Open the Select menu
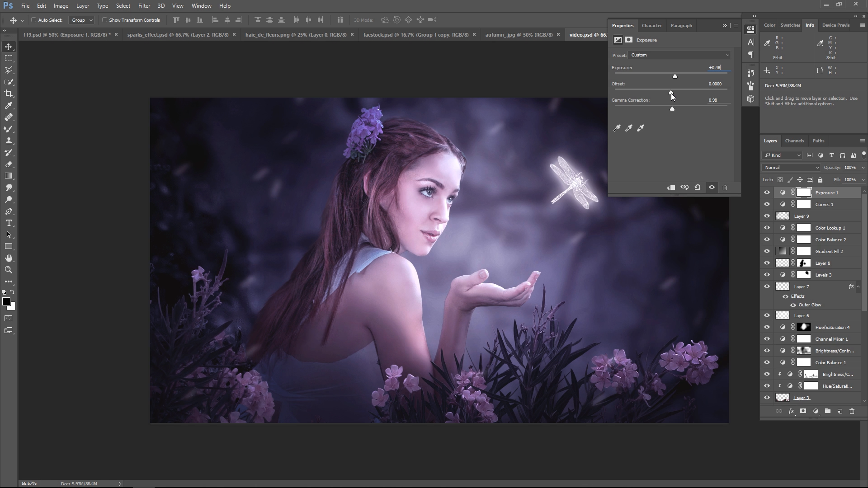This screenshot has width=868, height=488. 123,6
